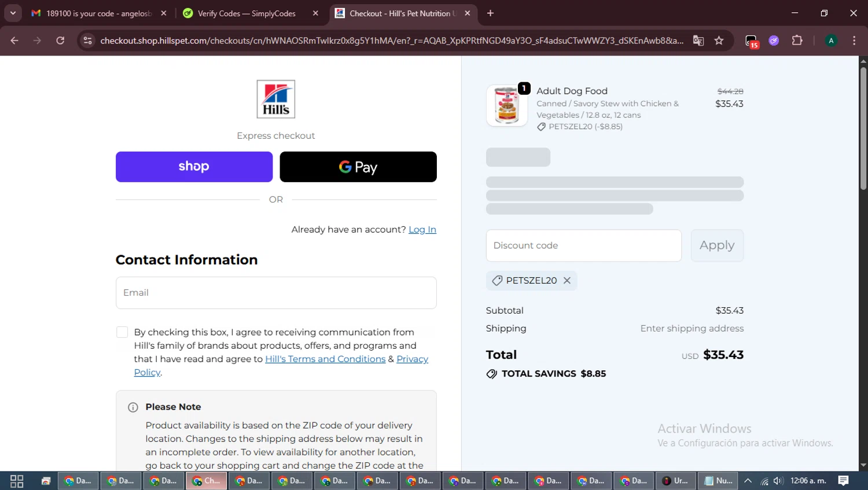This screenshot has height=490, width=868.
Task: Click the scrollbar down arrow
Action: pos(863,465)
